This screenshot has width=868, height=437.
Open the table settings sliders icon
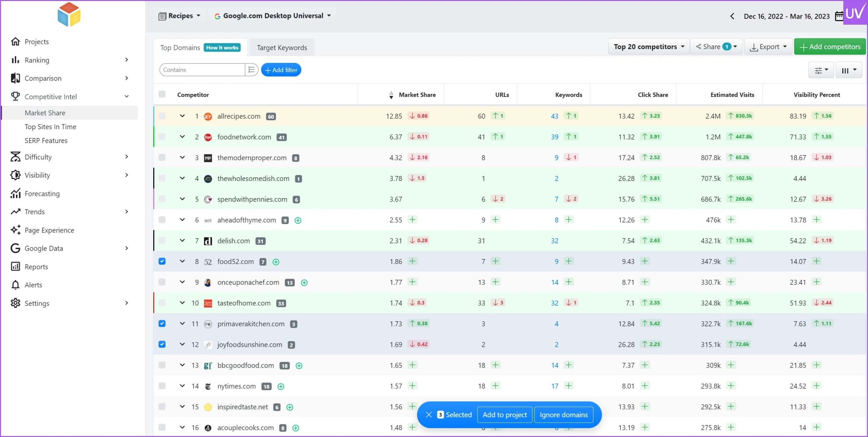tap(821, 70)
